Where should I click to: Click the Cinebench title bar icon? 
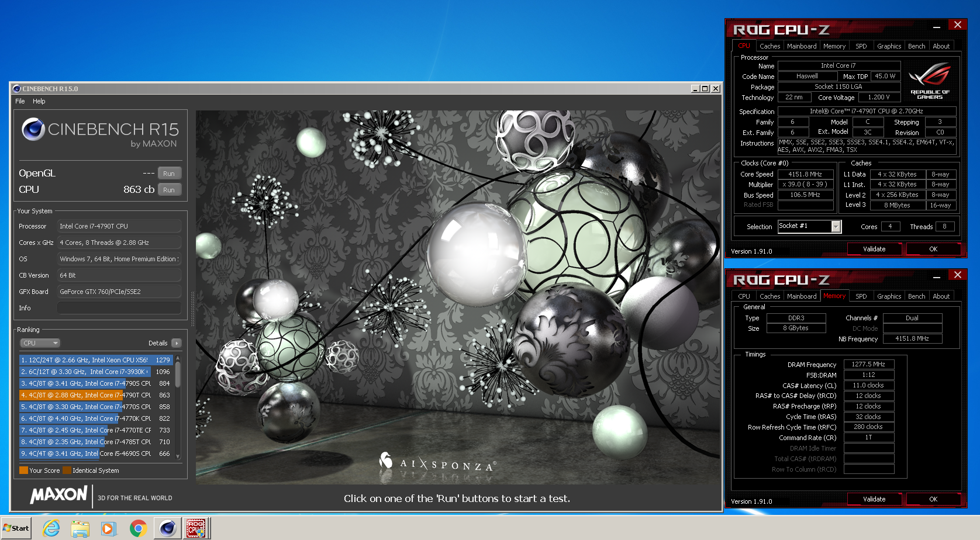(16, 89)
